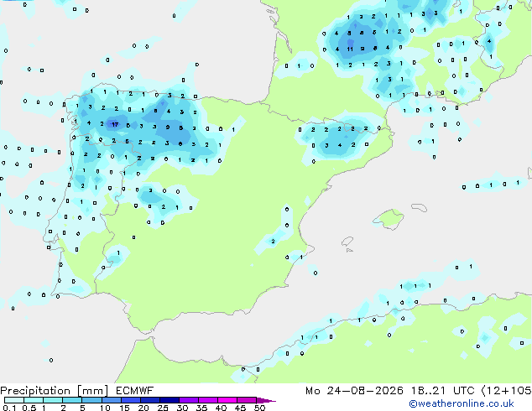Screen dimensions: 532x411
Task: Click the date 'Mo 24-08-2026' label
Action: pyautogui.click(x=355, y=391)
